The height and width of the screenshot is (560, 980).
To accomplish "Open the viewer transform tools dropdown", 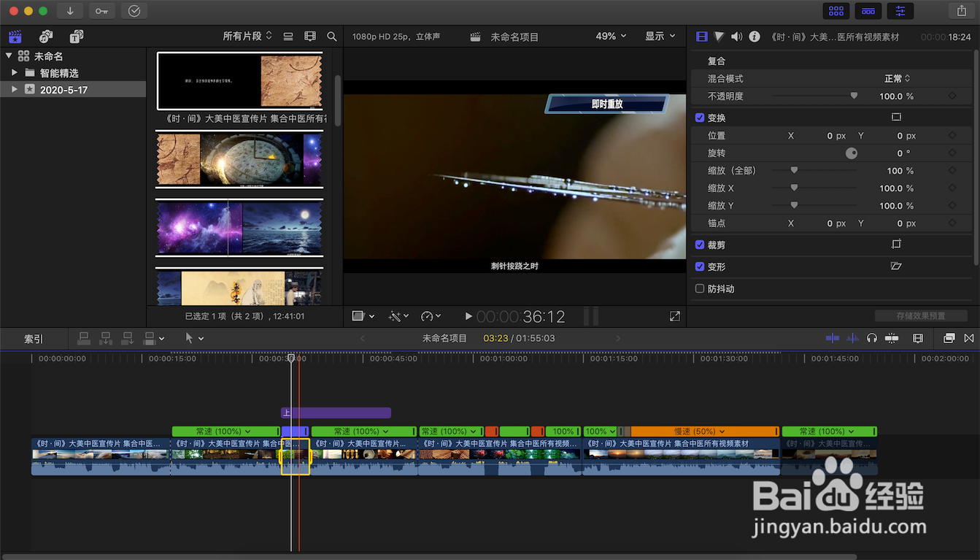I will pos(363,316).
